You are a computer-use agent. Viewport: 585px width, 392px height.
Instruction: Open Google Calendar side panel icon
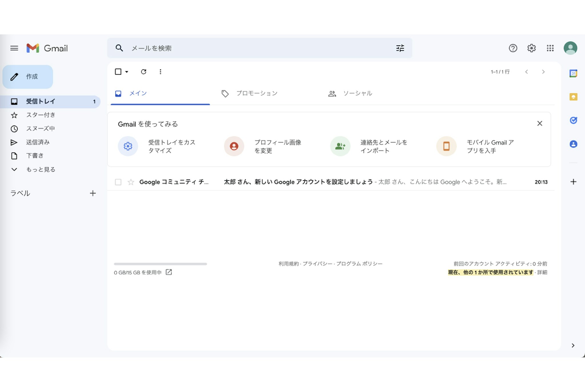pyautogui.click(x=573, y=73)
